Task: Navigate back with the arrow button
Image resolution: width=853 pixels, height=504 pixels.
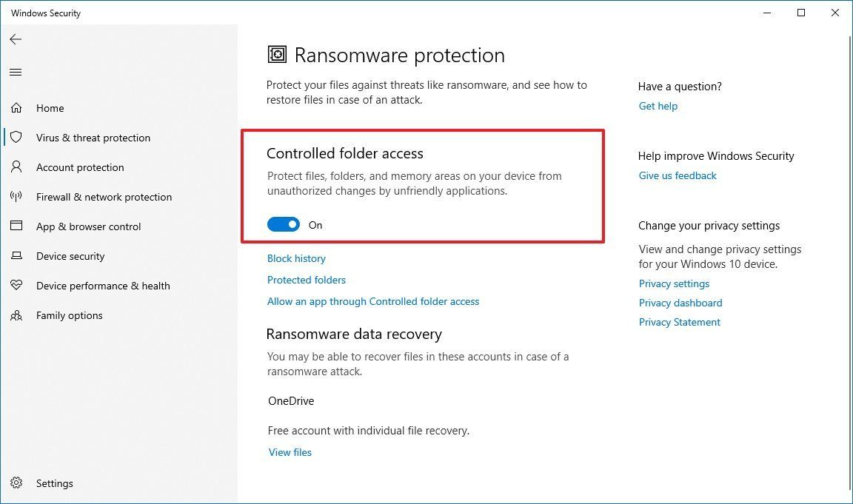Action: pos(16,39)
